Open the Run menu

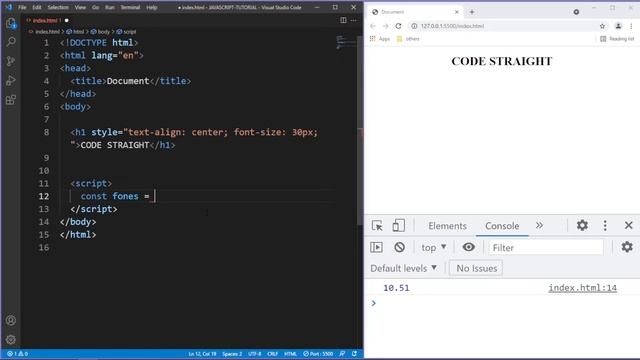(x=110, y=7)
